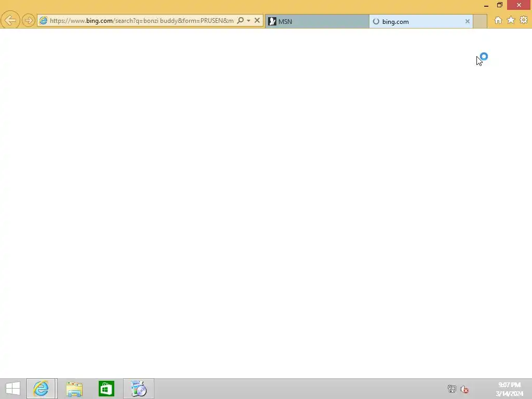This screenshot has height=399, width=532.
Task: Open the Tools gear menu
Action: point(524,20)
